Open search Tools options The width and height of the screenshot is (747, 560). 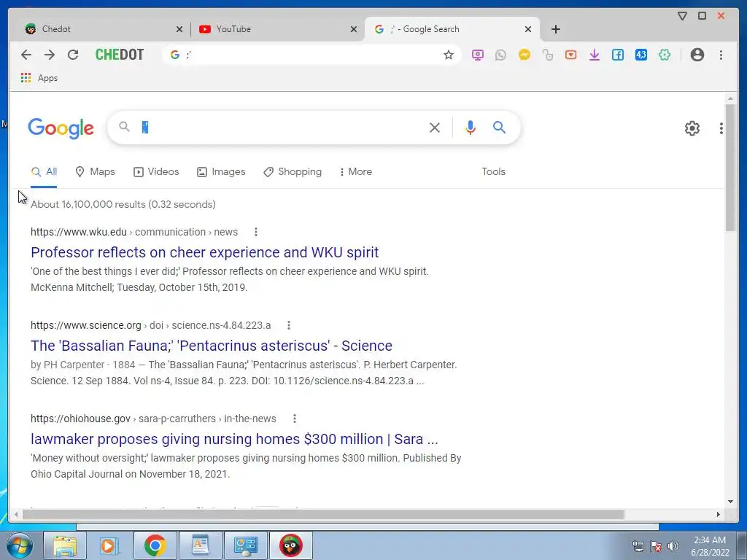[x=494, y=172]
